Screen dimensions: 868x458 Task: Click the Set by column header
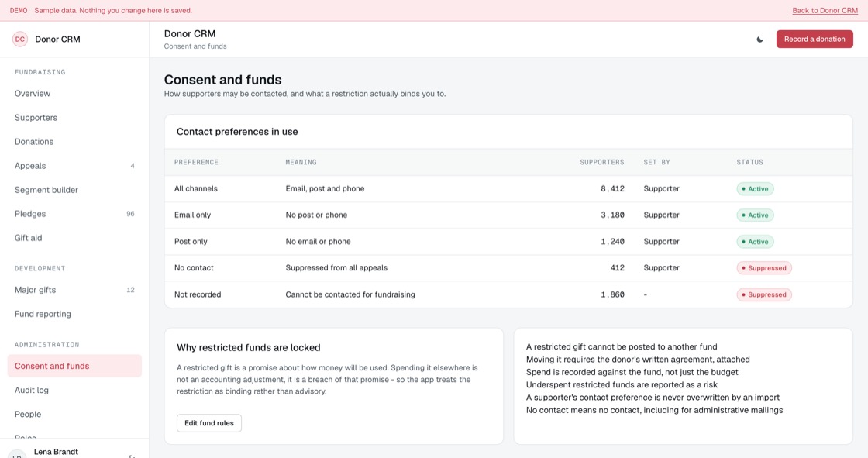656,162
